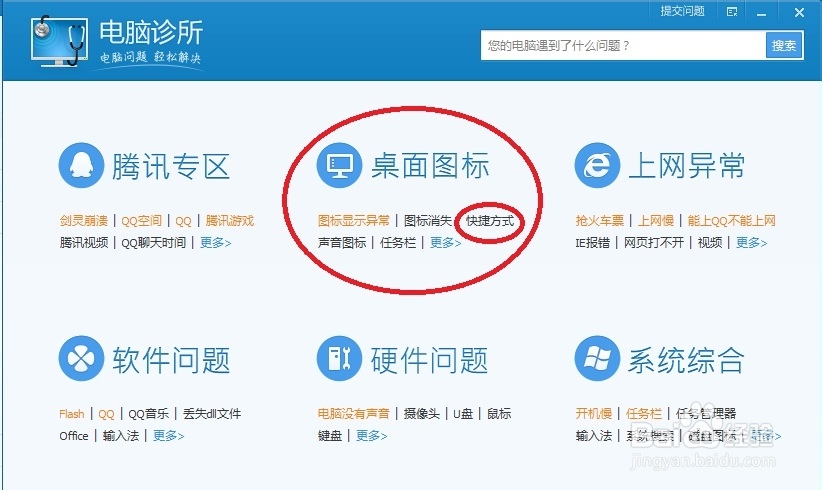
Task: Click 输入法 under 软件问题
Action: 121,436
